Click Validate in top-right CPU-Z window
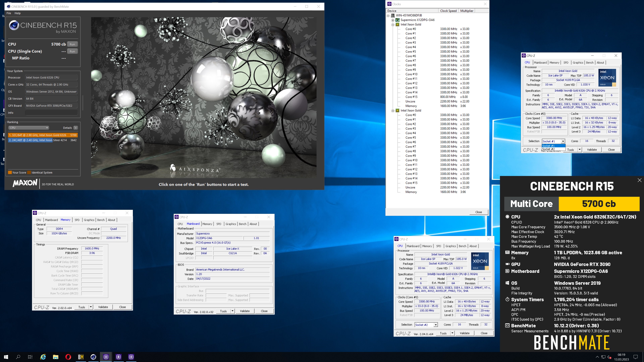The width and height of the screenshot is (644, 362). point(592,150)
